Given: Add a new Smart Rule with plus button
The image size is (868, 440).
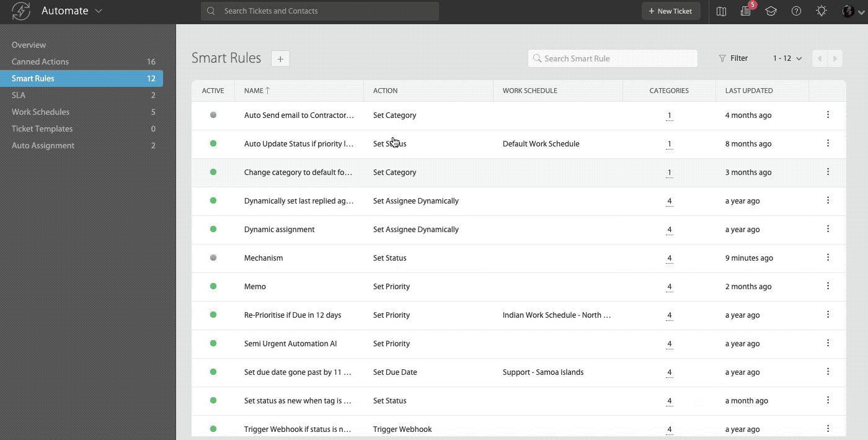Looking at the screenshot, I should [280, 58].
